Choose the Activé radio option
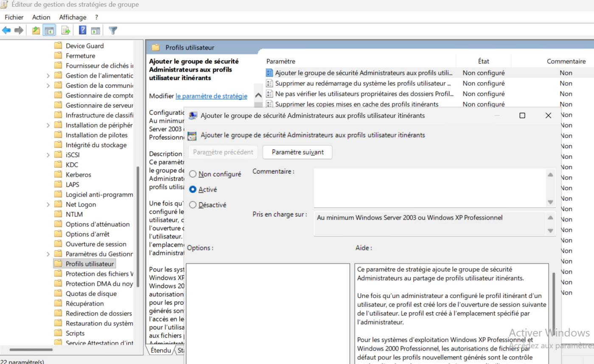This screenshot has height=364, width=594. point(193,189)
